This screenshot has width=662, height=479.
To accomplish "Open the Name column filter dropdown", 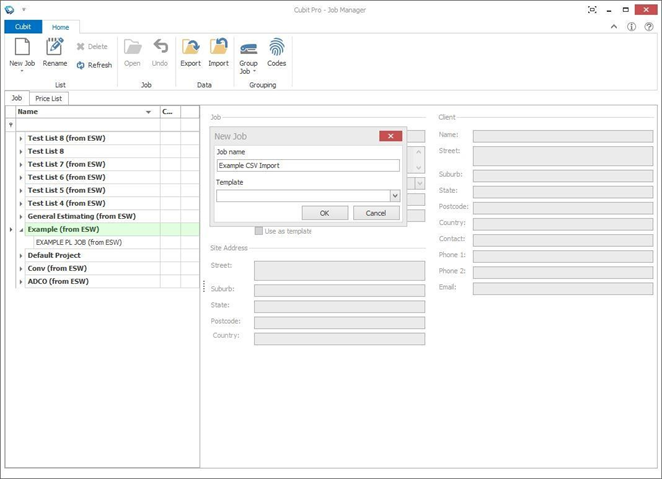I will coord(148,112).
